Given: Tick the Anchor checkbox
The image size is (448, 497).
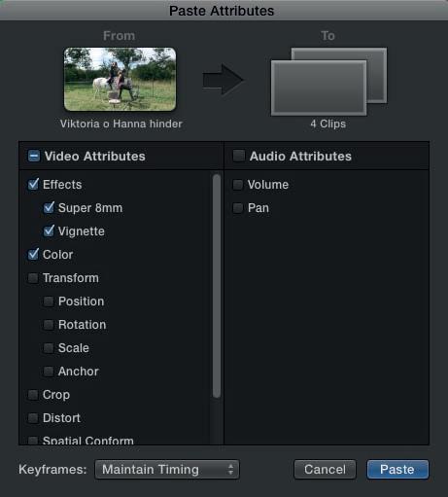Looking at the screenshot, I should 49,372.
